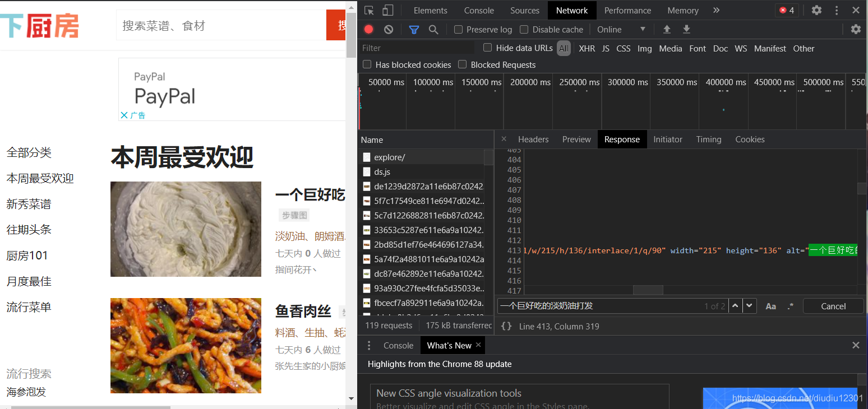Open the request Headers tab

[533, 139]
